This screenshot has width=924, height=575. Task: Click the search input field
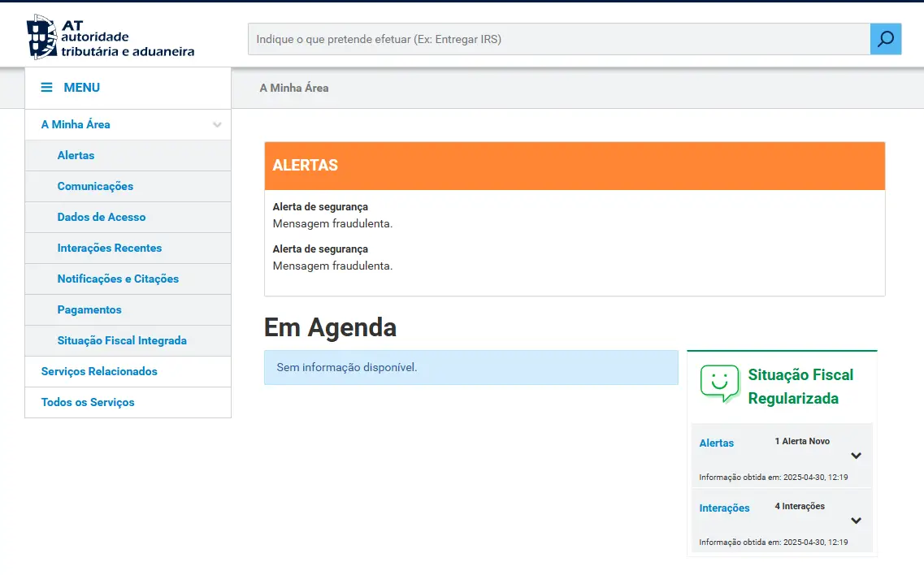click(558, 39)
